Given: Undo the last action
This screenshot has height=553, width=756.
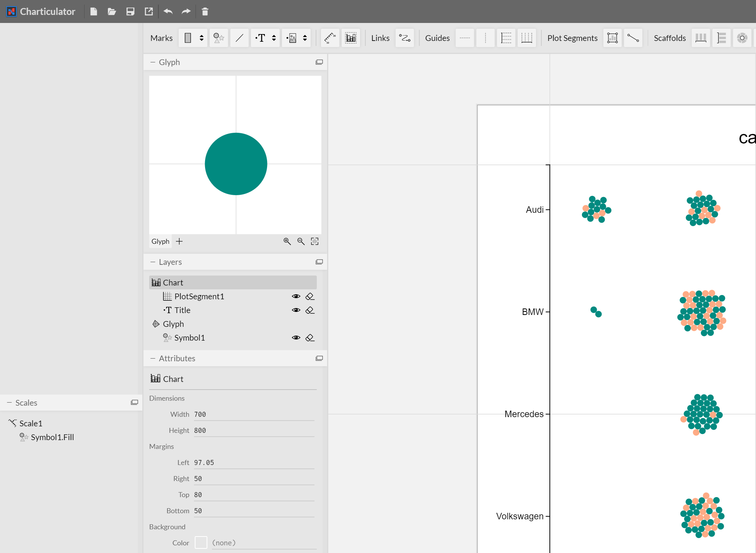Looking at the screenshot, I should coord(168,11).
